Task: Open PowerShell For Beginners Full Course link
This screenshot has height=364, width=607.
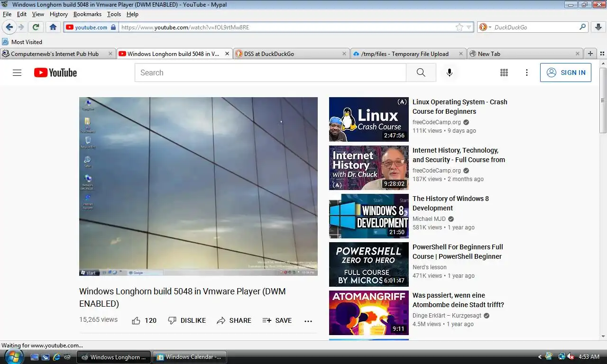Action: pyautogui.click(x=458, y=252)
